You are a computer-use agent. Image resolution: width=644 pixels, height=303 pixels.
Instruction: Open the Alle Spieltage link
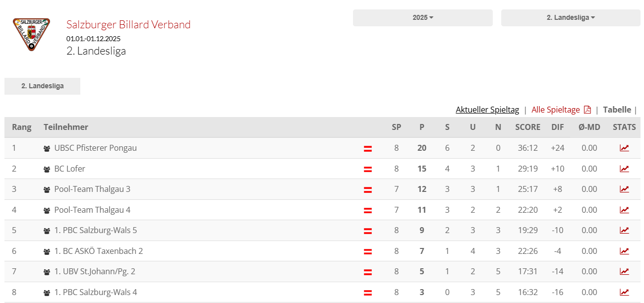click(x=556, y=110)
